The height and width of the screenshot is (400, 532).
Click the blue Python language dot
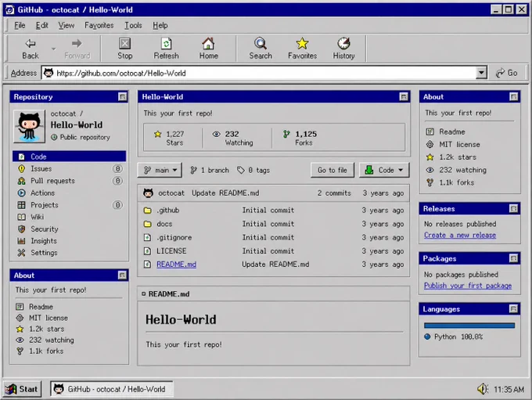coord(427,337)
